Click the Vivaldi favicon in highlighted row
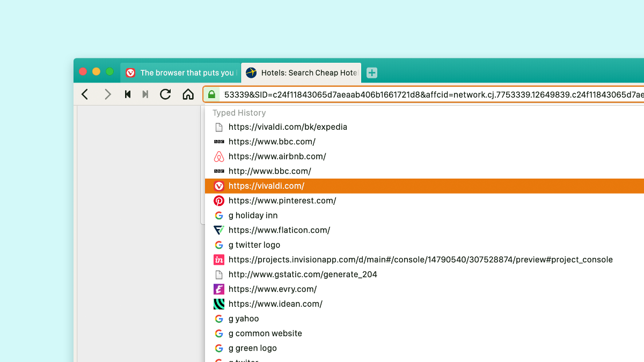 tap(218, 186)
